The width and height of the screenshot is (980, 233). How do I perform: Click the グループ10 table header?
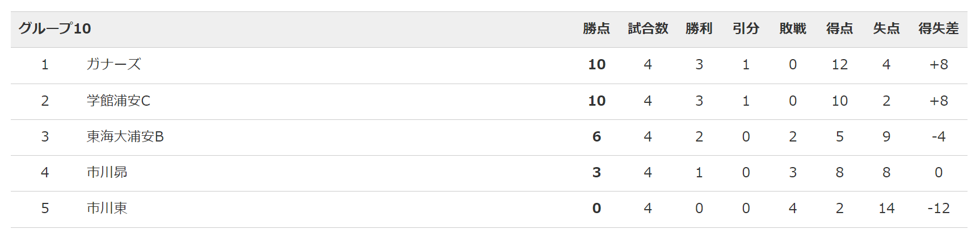54,28
